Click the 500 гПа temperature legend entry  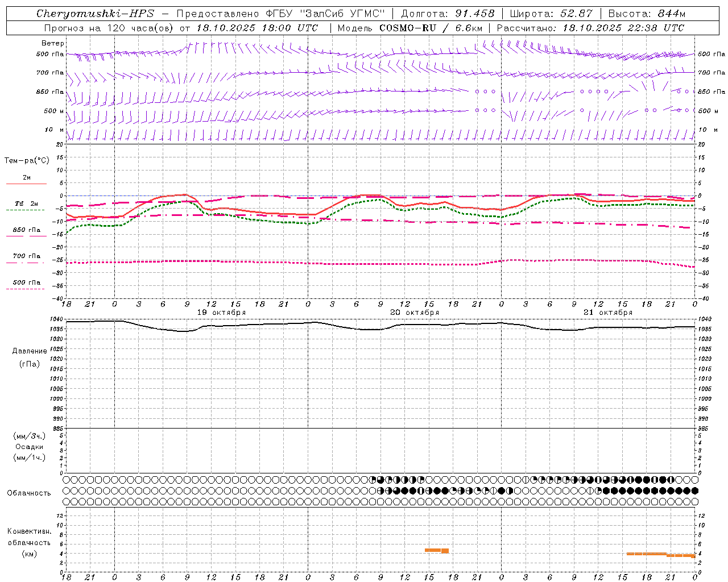tap(27, 282)
